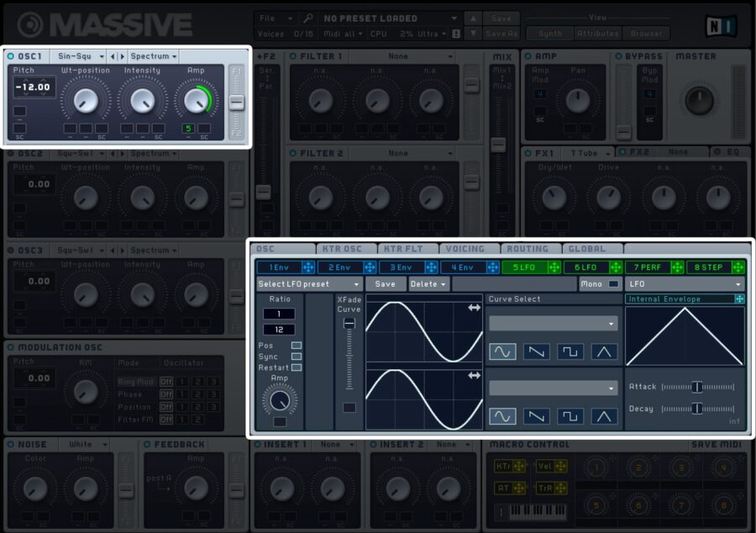Click the OSC1 Pitch value field
Screen dimensions: 756x533
[x=34, y=87]
